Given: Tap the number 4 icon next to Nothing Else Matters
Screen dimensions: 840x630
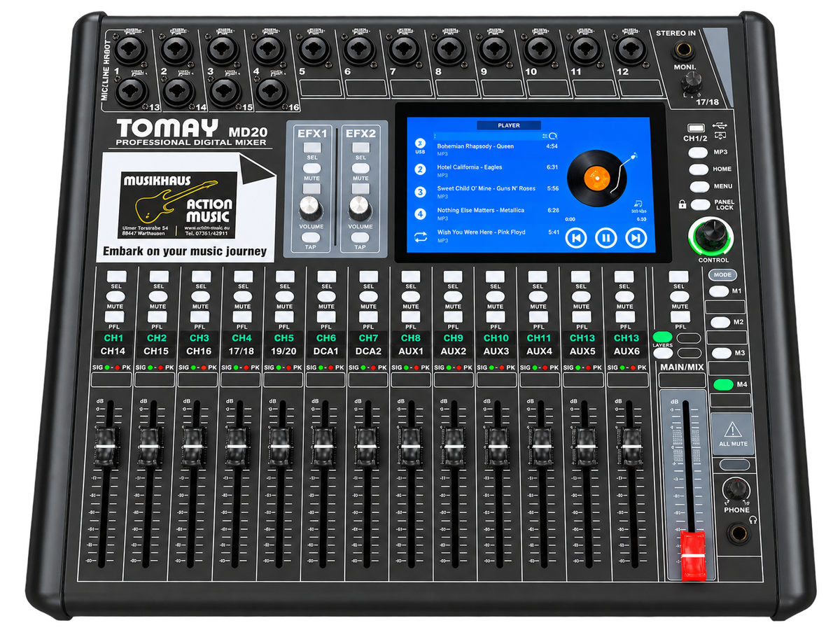Looking at the screenshot, I should tap(420, 213).
